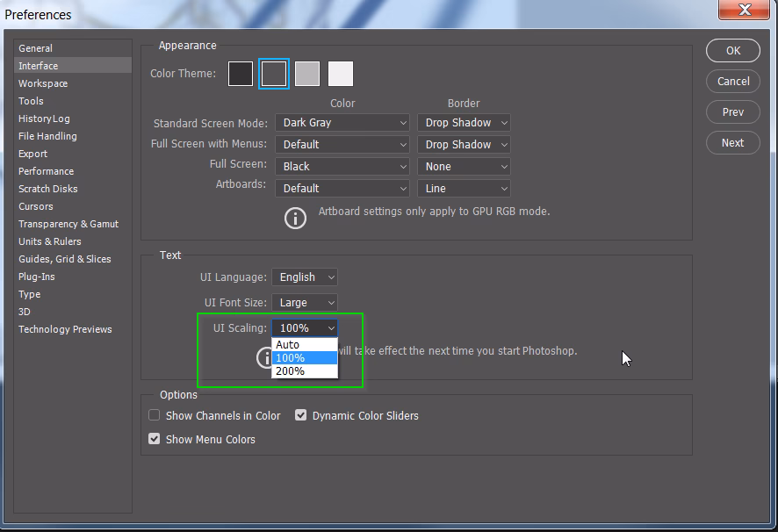778x532 pixels.
Task: Select 200% from the UI Scaling list
Action: tap(290, 370)
